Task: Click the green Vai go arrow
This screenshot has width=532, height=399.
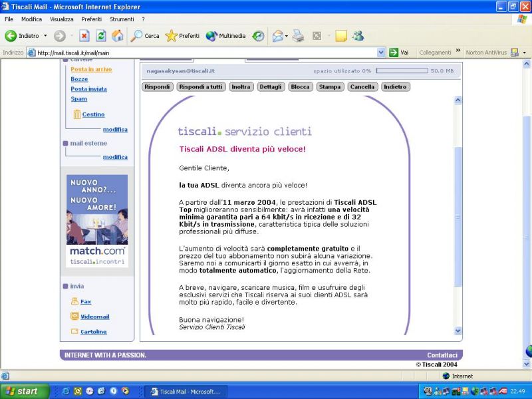Action: (x=394, y=53)
